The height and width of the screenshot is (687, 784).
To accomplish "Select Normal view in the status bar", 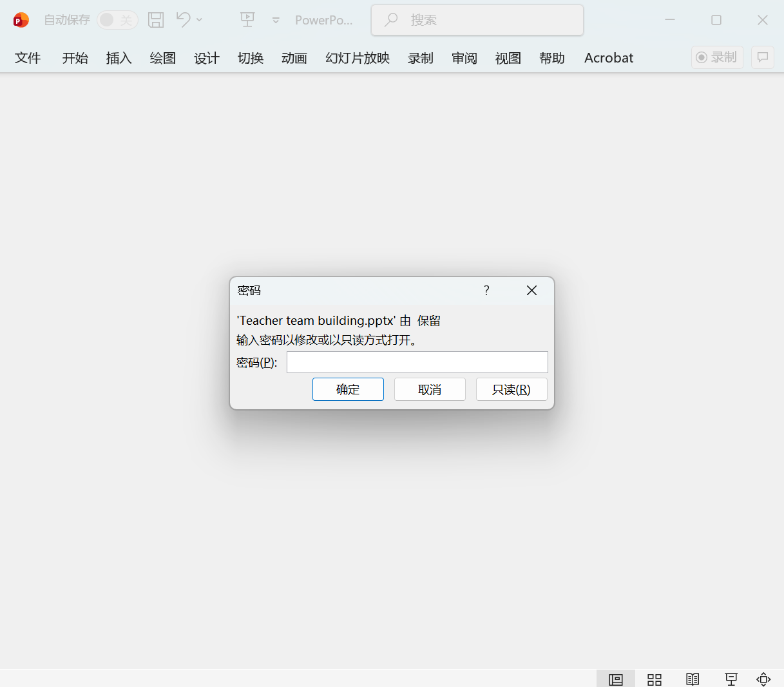I will (615, 679).
